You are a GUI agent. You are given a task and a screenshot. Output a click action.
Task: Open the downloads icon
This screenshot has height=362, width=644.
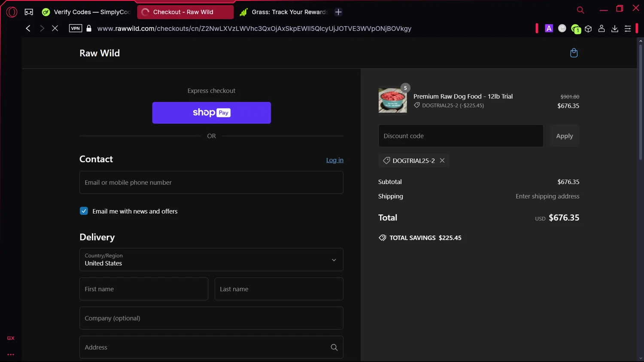pos(615,28)
